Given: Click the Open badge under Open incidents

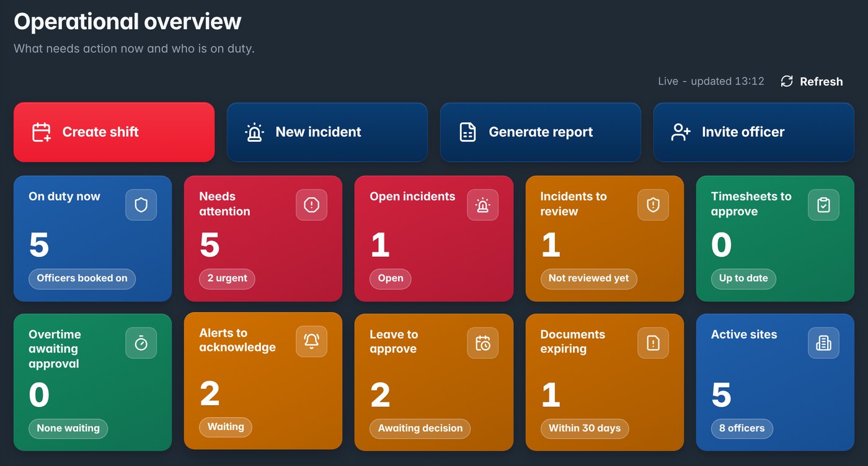Looking at the screenshot, I should click(391, 278).
